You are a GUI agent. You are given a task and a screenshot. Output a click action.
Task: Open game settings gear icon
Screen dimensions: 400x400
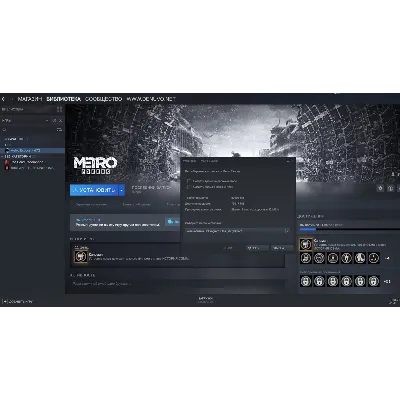coord(380,188)
